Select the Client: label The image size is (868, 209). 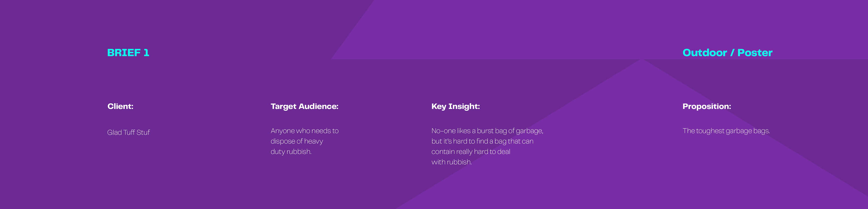pos(120,106)
